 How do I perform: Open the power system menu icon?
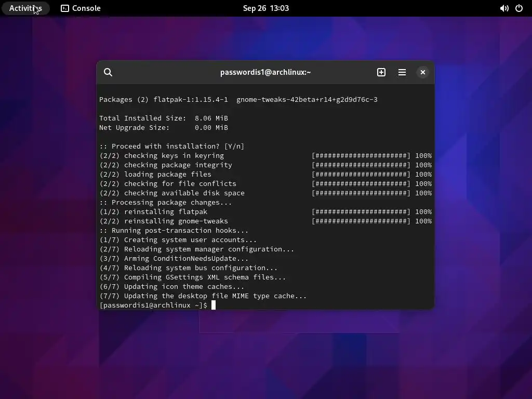[x=519, y=8]
